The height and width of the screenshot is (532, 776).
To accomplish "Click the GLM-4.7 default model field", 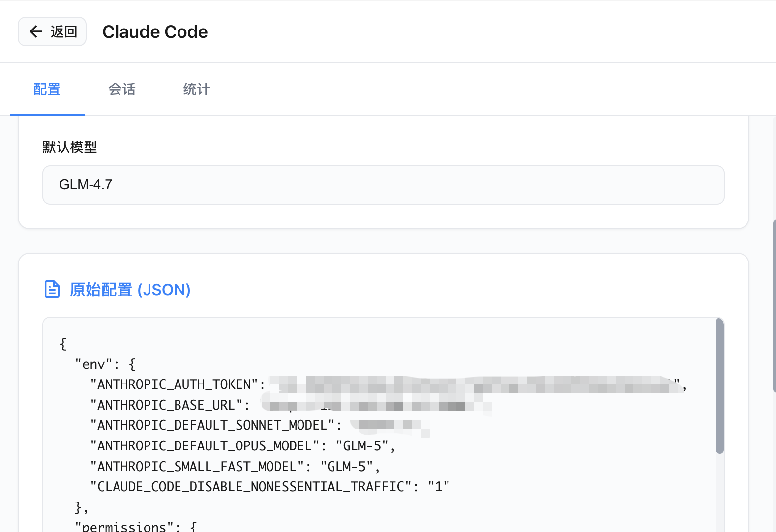I will [383, 185].
